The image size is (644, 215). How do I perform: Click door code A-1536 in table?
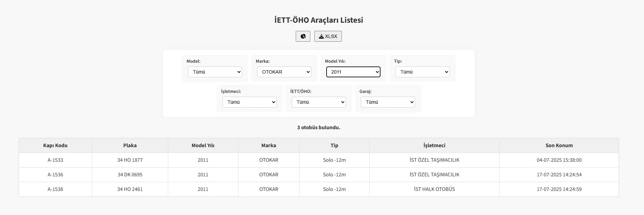(x=55, y=175)
